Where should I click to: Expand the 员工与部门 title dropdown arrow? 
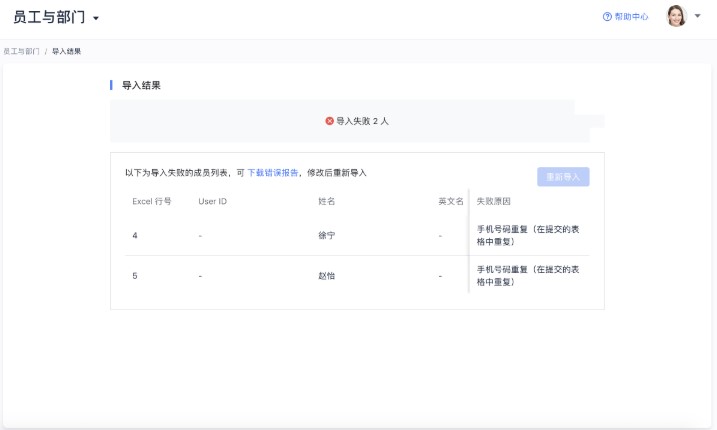[x=96, y=19]
